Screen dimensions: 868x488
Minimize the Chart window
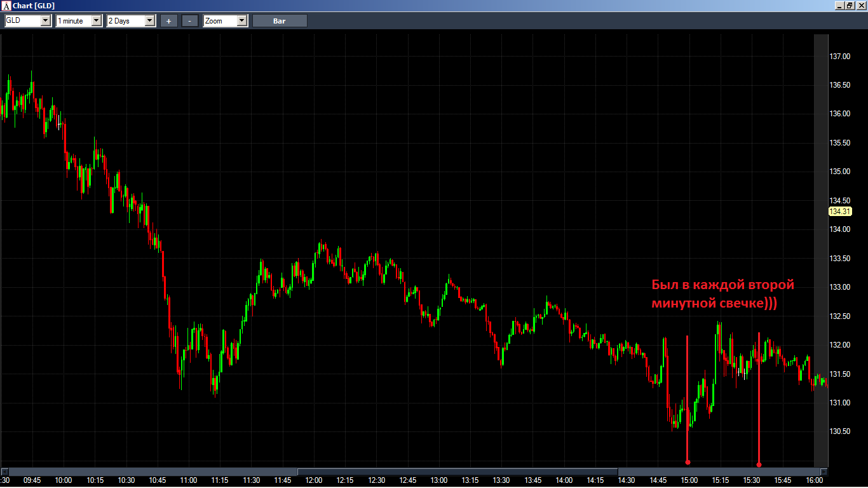839,5
